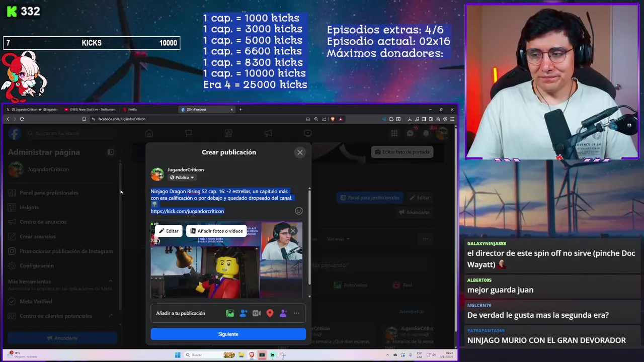This screenshot has width=644, height=362.
Task: Open the emoji picker in post composer
Action: [x=298, y=211]
